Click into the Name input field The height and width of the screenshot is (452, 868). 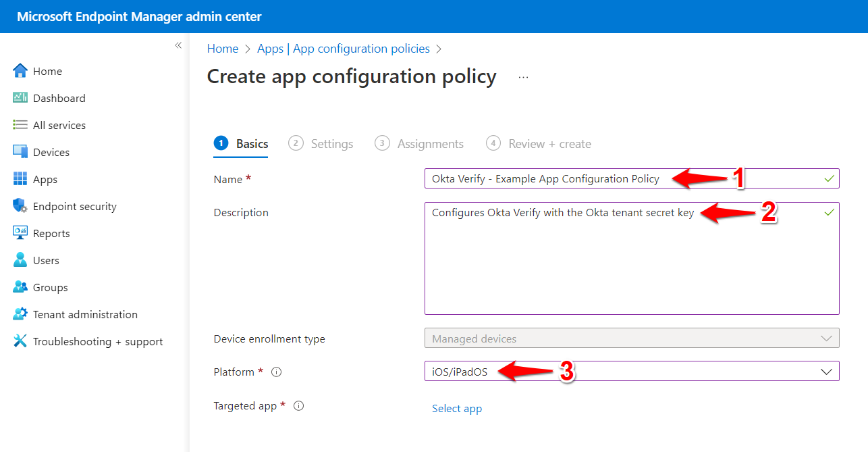632,178
